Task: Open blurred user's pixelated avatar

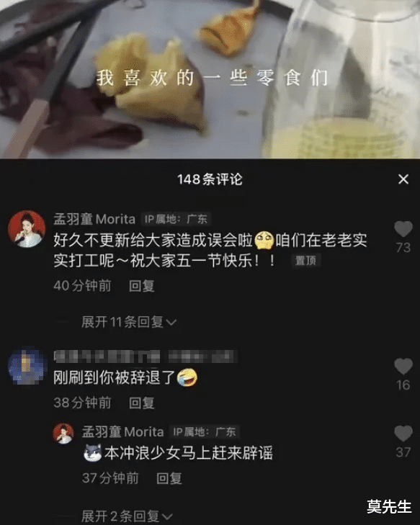Action: click(27, 366)
